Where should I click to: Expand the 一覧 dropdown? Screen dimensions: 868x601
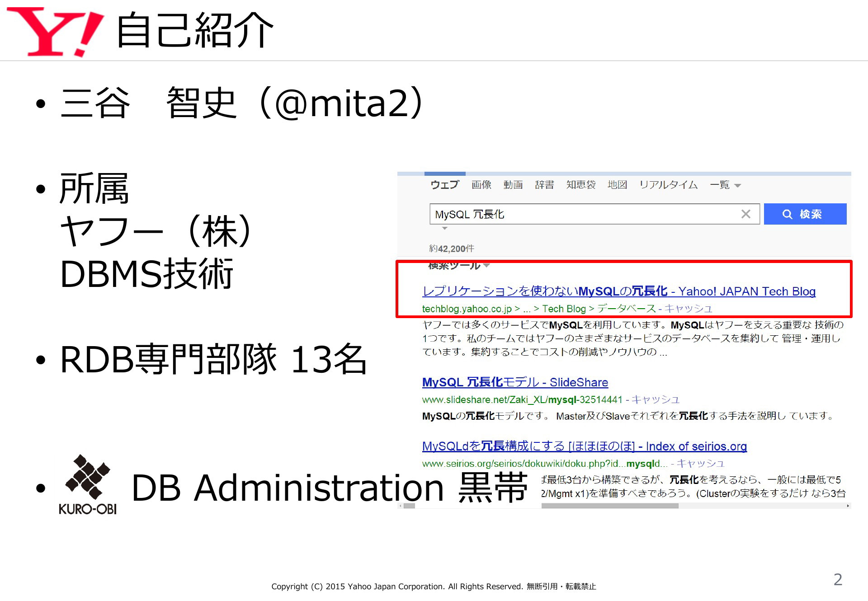(725, 185)
